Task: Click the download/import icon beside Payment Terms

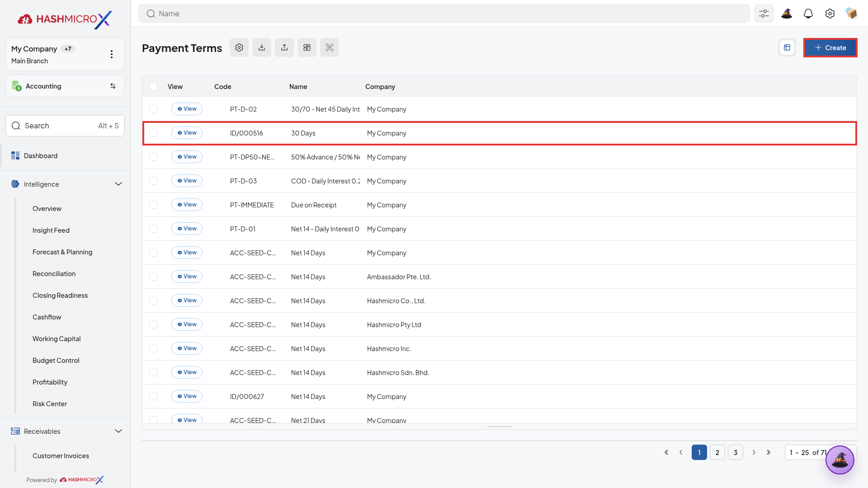Action: click(x=262, y=47)
